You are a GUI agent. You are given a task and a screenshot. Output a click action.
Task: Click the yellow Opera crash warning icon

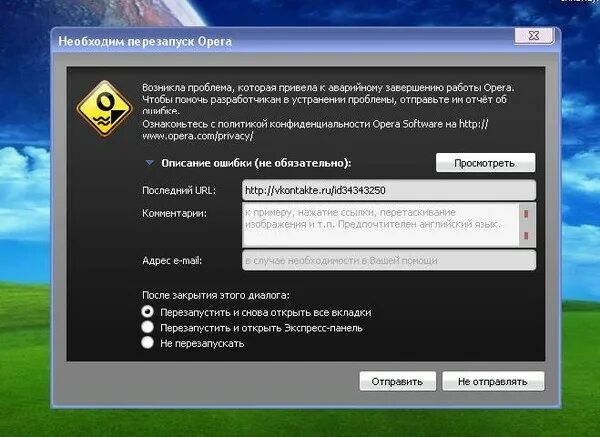pyautogui.click(x=104, y=109)
